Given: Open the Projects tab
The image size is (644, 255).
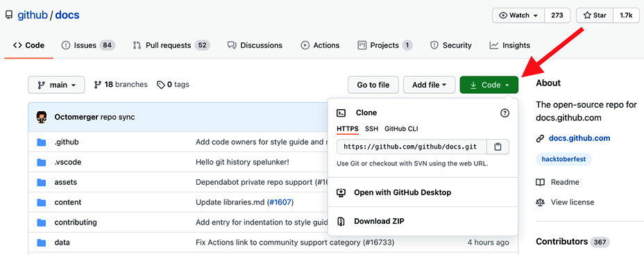Looking at the screenshot, I should [x=385, y=45].
